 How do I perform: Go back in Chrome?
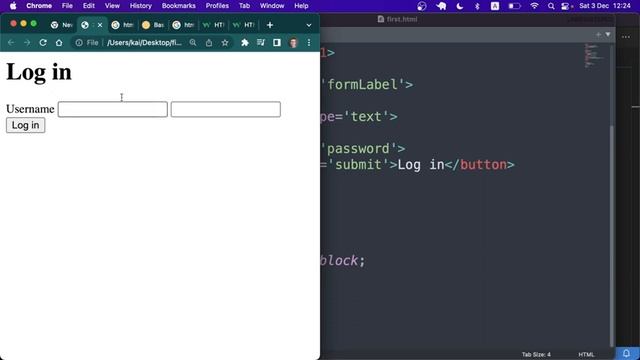click(x=11, y=42)
